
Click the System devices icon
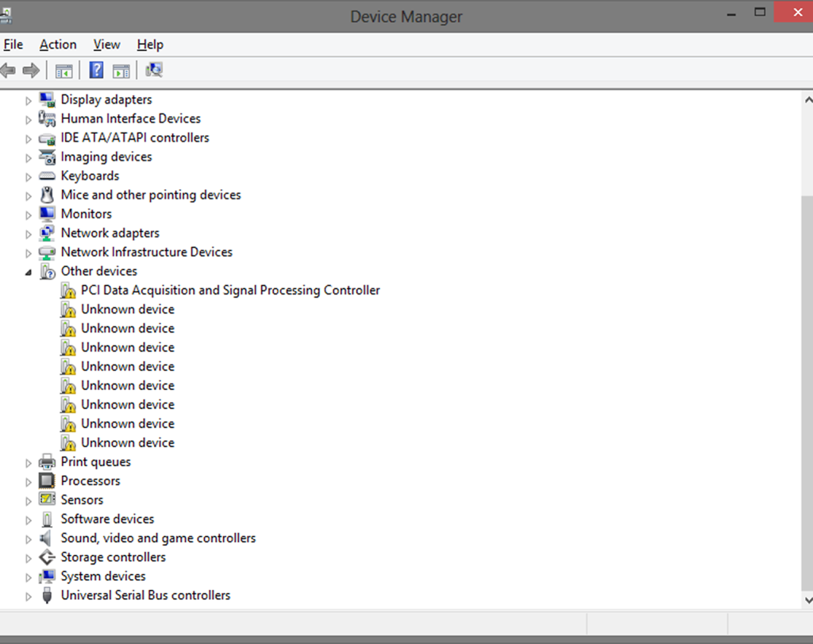pyautogui.click(x=47, y=576)
